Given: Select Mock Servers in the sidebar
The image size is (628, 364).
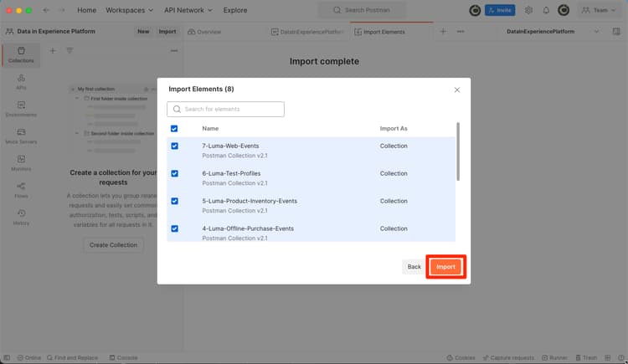Looking at the screenshot, I should tap(21, 136).
